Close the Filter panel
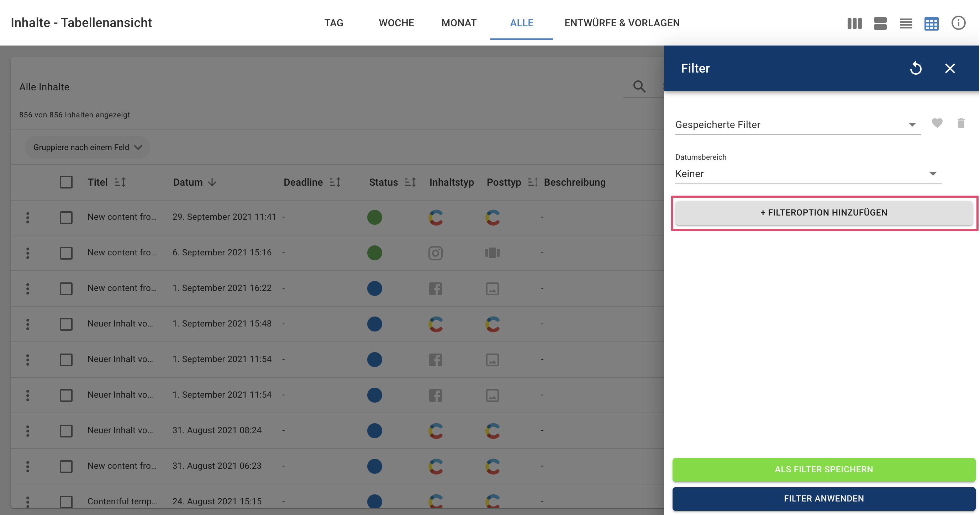 (950, 68)
